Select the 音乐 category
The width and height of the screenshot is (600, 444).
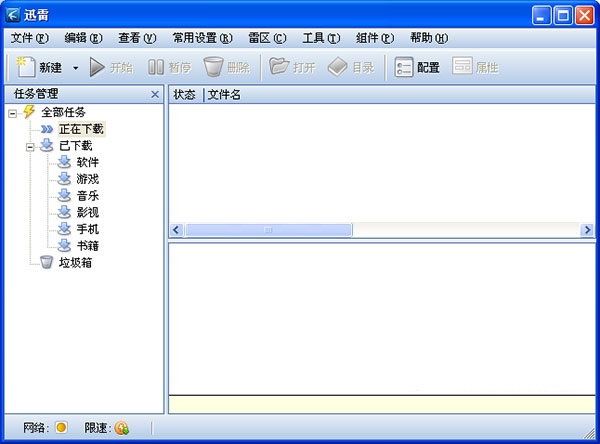coord(88,196)
